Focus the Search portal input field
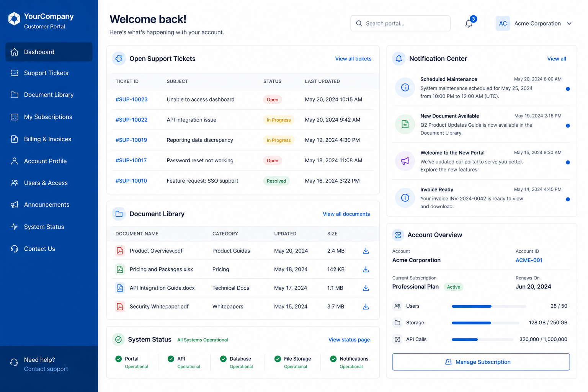 400,23
